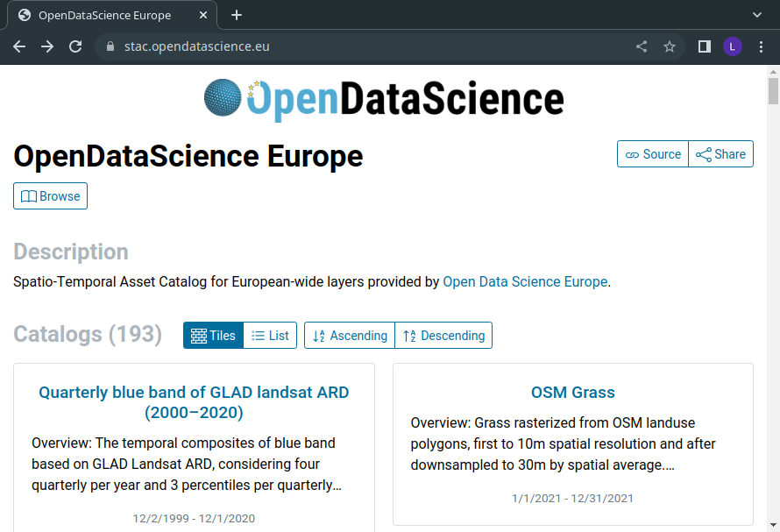Sort catalogs in Ascending order
Viewport: 780px width, 532px height.
[350, 336]
